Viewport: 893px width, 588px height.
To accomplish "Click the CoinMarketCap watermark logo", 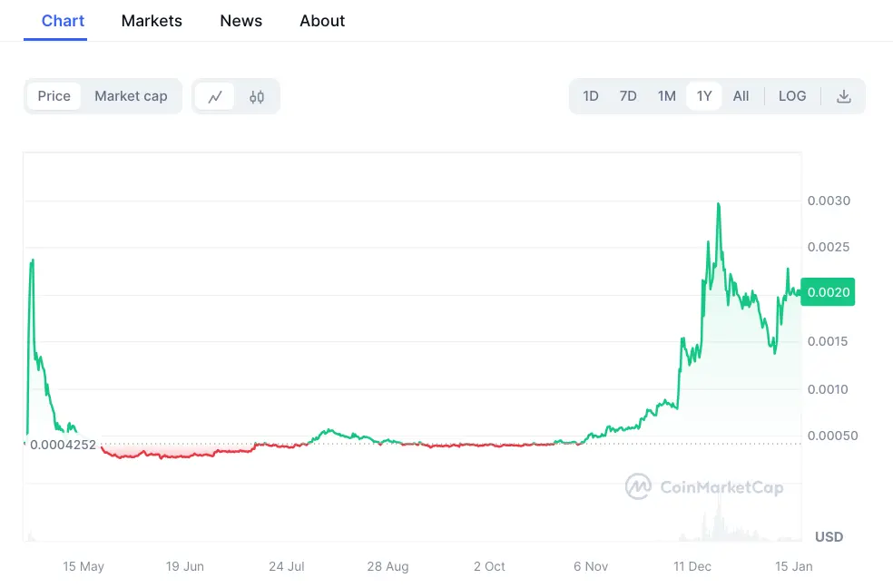I will tap(704, 486).
